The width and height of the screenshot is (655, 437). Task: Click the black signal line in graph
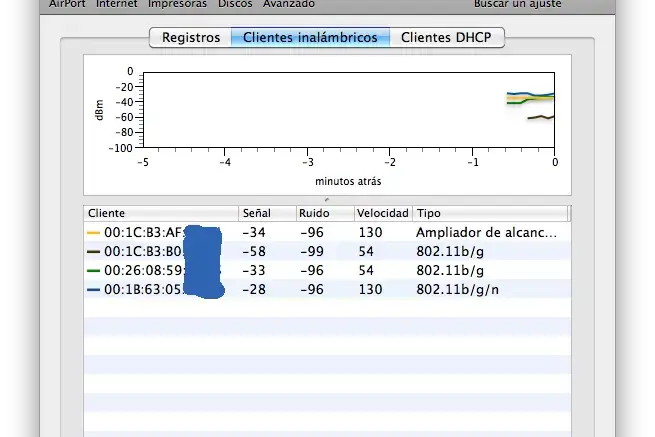pos(541,117)
